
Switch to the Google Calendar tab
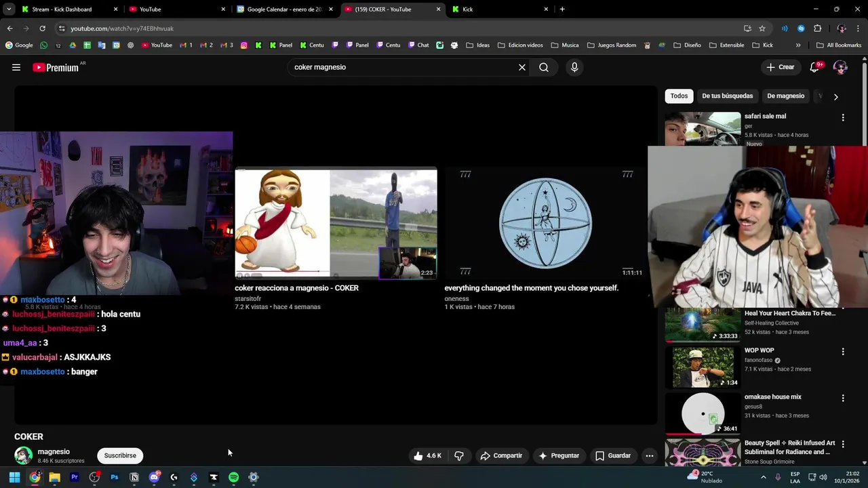click(x=285, y=9)
